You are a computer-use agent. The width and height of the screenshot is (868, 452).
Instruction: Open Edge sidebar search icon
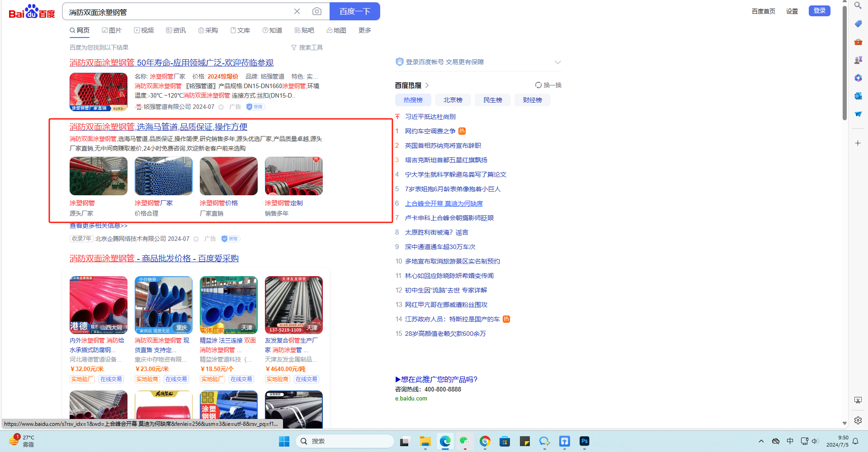[858, 5]
